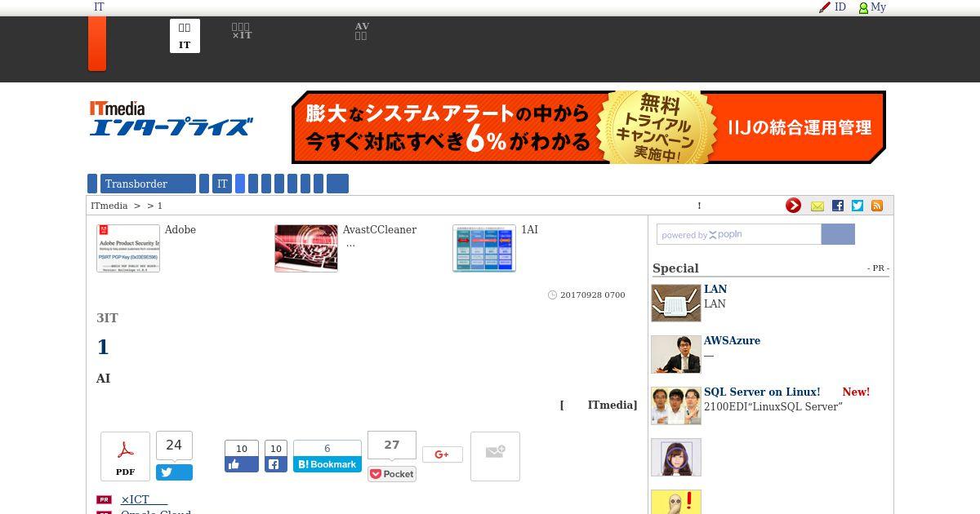Click the red arrow icon in breadcrumb bar
980x514 pixels.
(793, 206)
